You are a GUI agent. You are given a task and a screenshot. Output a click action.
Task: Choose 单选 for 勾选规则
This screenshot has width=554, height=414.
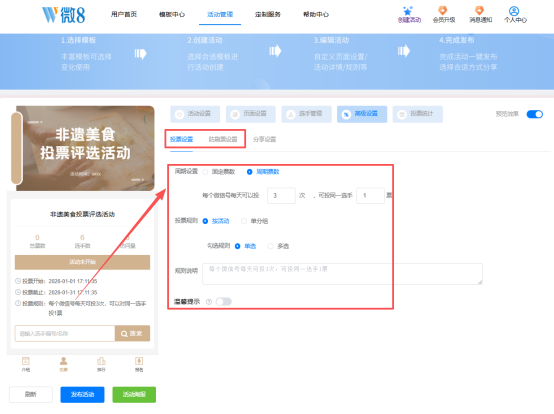237,246
